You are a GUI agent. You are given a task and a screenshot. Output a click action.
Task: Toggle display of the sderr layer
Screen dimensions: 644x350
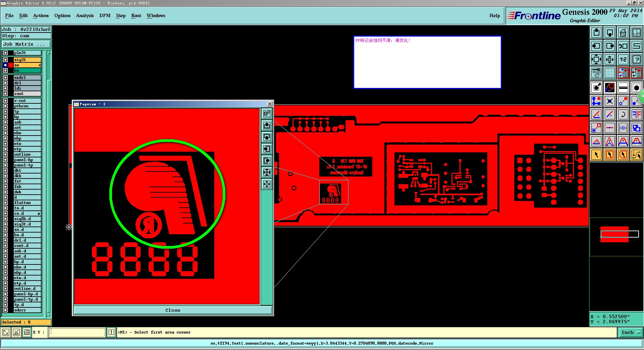[x=5, y=310]
